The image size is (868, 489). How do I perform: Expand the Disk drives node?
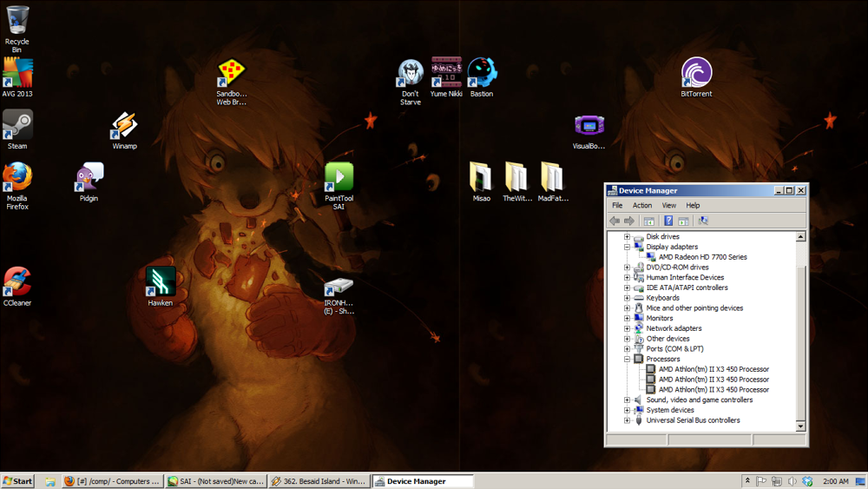point(628,236)
